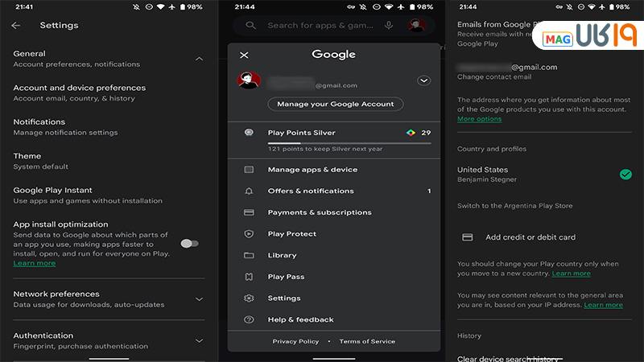
Task: Tap the microphone voice search icon
Action: click(x=389, y=25)
